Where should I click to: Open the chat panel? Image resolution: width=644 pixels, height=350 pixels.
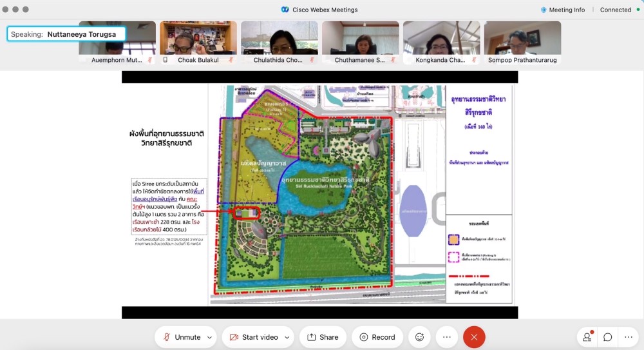(x=607, y=337)
